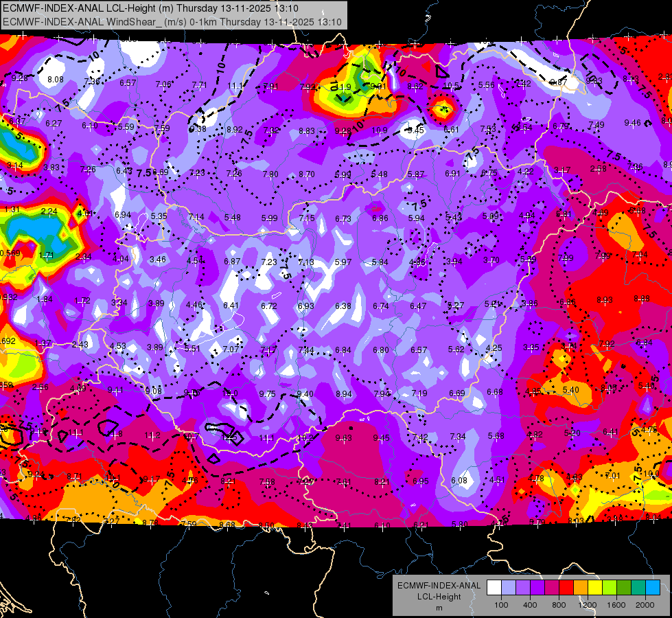Click wind shear value 5.56
Screen dimensions: 672x618
[x=487, y=85]
